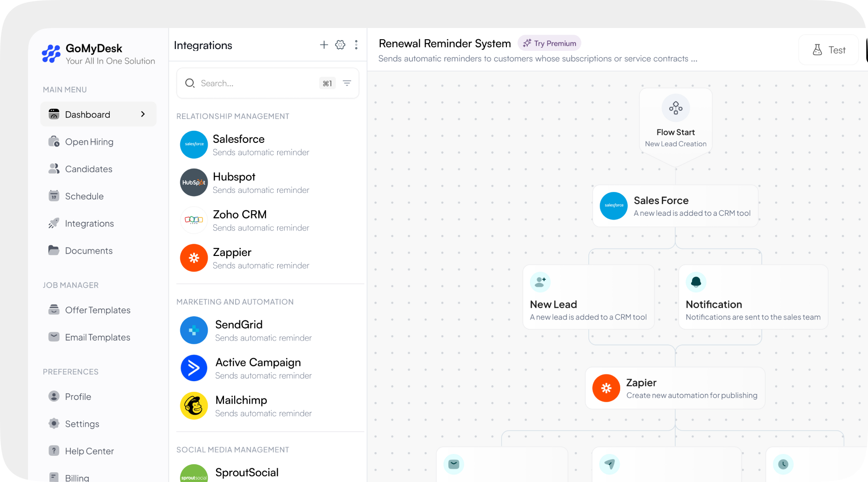
Task: Click the clock node icon at bottom
Action: click(x=783, y=464)
